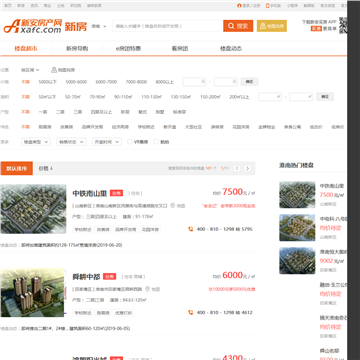Click the 手机版 phone icon link

click(x=273, y=6)
